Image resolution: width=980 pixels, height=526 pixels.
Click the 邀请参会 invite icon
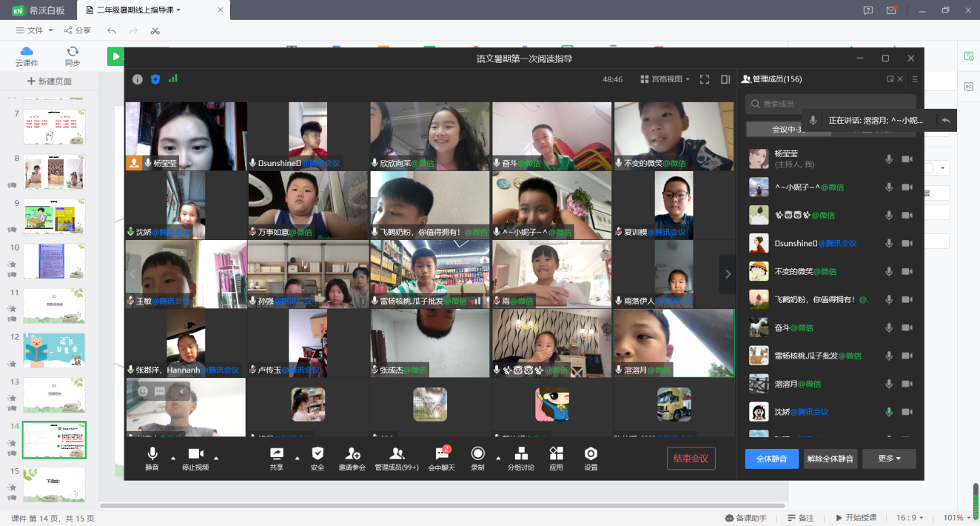[352, 453]
